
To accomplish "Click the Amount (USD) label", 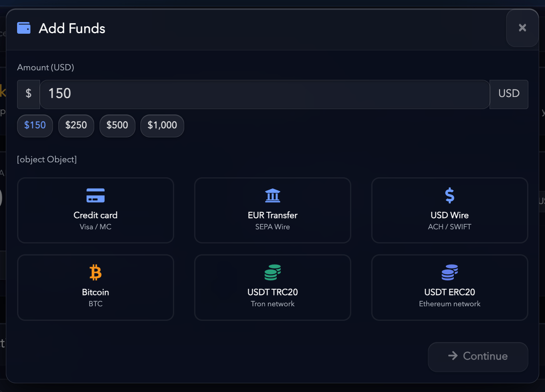I will [45, 67].
